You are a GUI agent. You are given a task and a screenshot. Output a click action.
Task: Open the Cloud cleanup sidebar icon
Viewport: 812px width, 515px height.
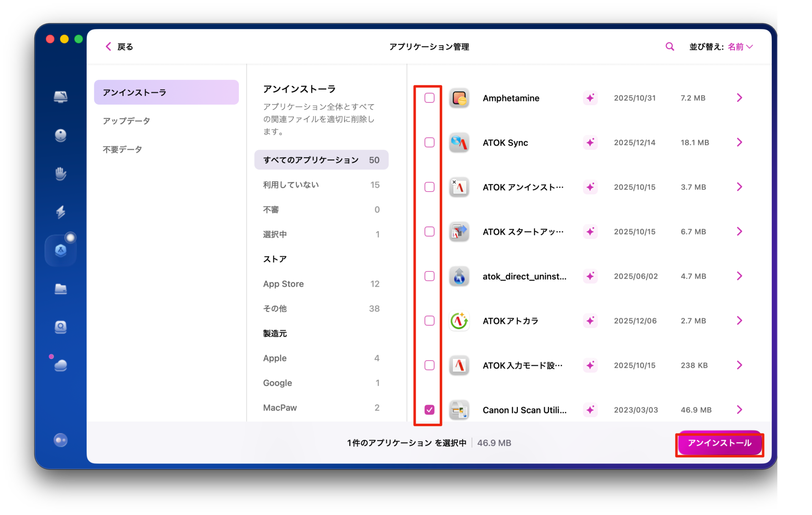(x=60, y=365)
